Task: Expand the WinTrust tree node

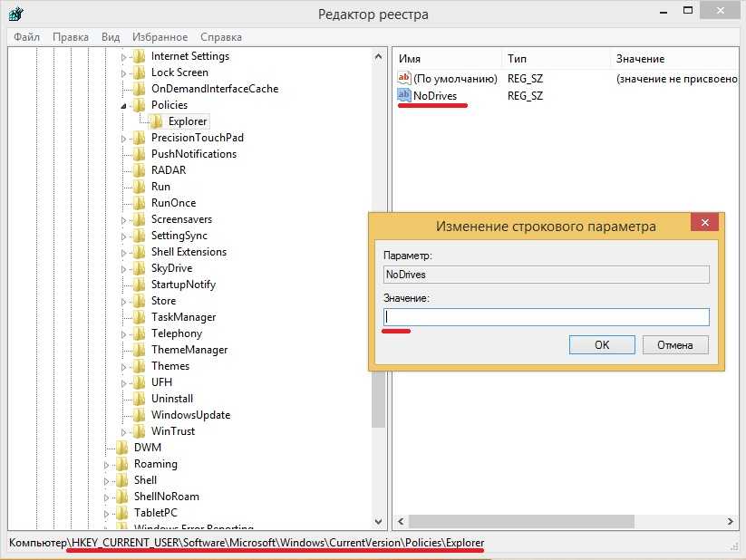Action: coord(124,431)
